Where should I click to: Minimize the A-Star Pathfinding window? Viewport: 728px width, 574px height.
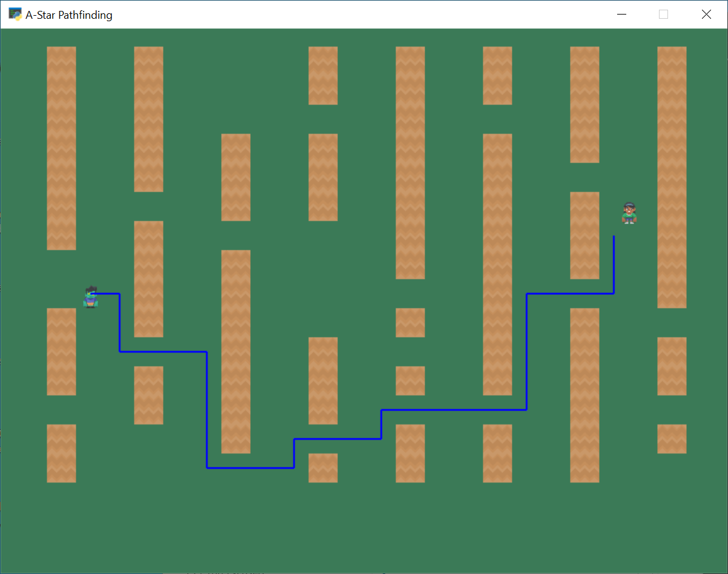click(621, 15)
